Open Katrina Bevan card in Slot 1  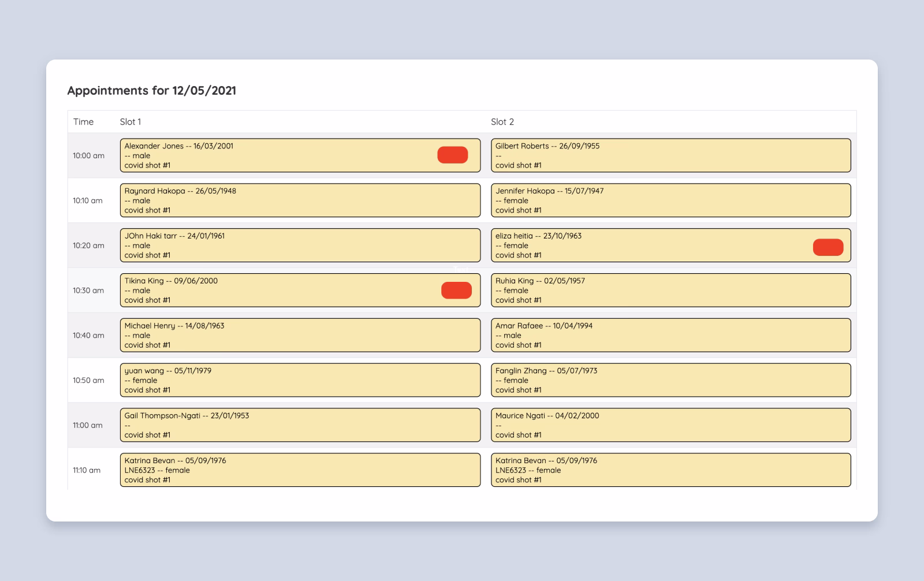point(300,470)
